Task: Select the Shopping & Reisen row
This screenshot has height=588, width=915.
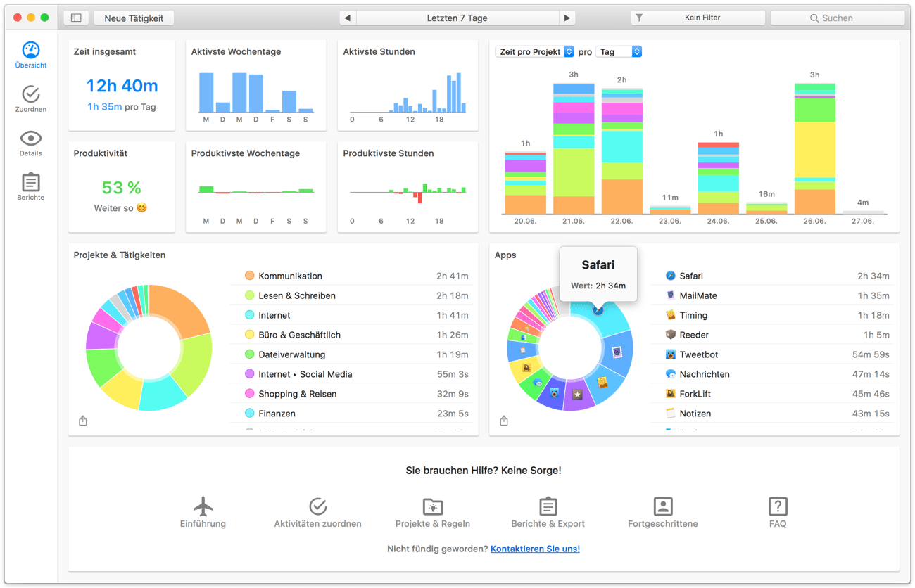Action: pos(354,394)
